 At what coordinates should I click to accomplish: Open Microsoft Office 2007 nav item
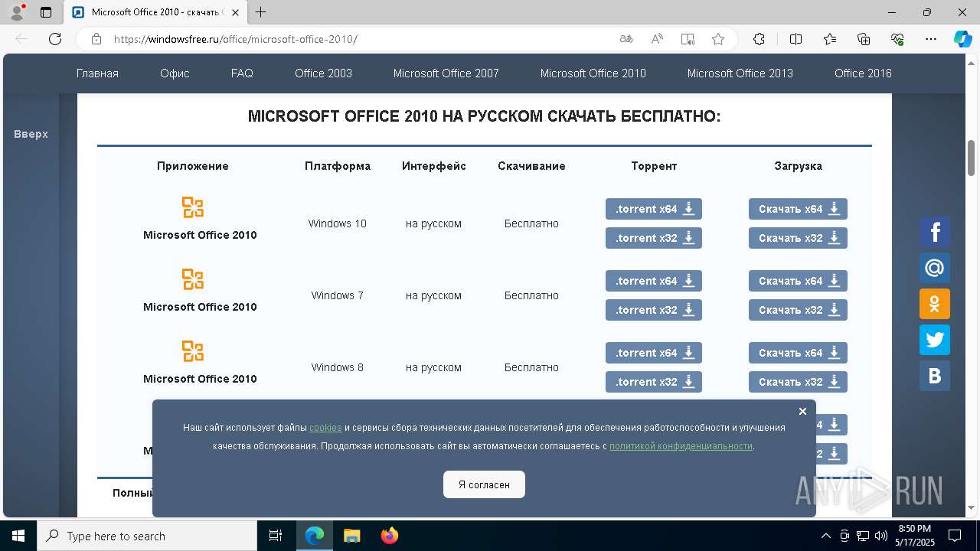tap(446, 73)
